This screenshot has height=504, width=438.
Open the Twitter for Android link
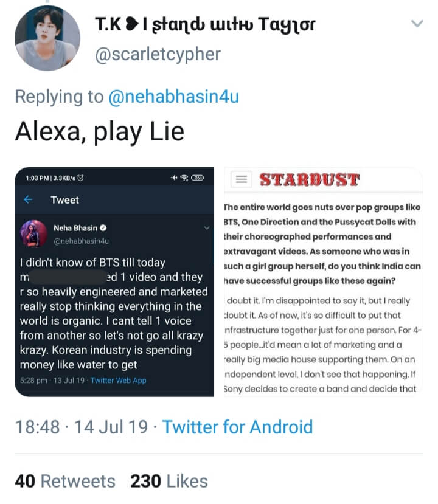[237, 427]
